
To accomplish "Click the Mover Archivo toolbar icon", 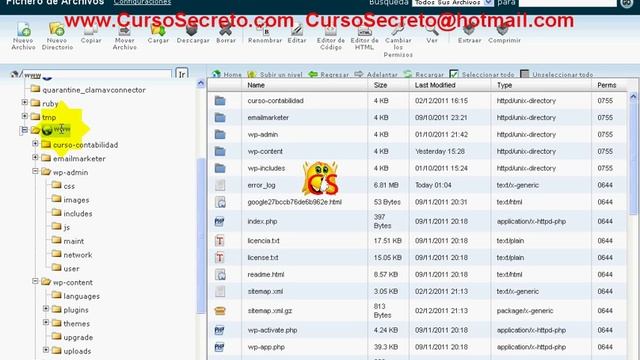I will click(x=124, y=30).
